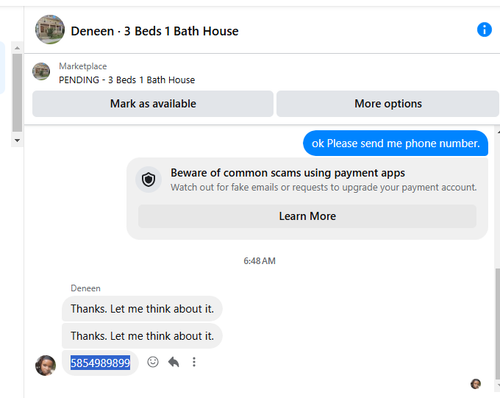Click the Marketplace label
This screenshot has height=398, width=500.
click(x=83, y=66)
